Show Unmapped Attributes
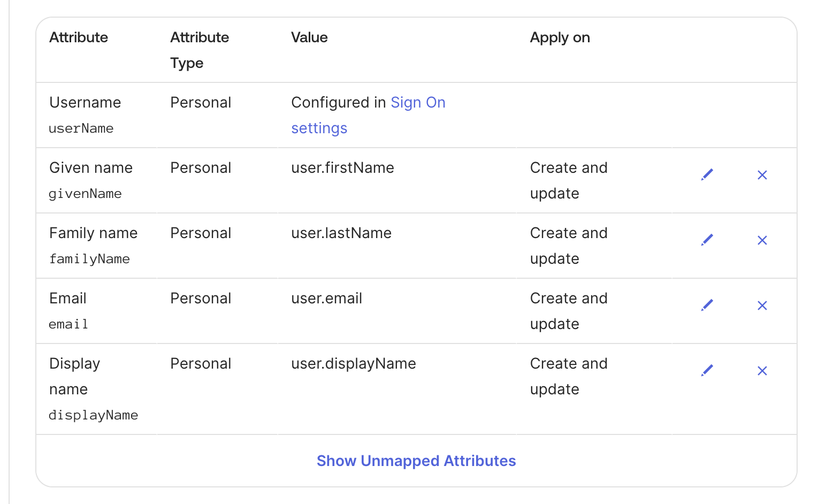Image resolution: width=826 pixels, height=504 pixels. point(416,461)
